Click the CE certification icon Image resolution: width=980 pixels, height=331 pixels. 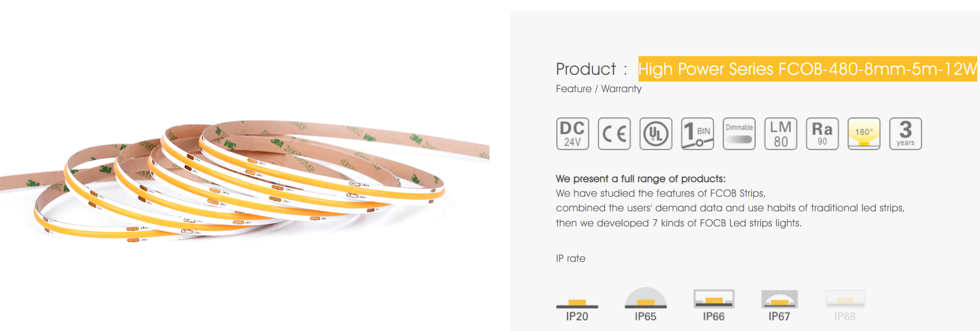(614, 134)
